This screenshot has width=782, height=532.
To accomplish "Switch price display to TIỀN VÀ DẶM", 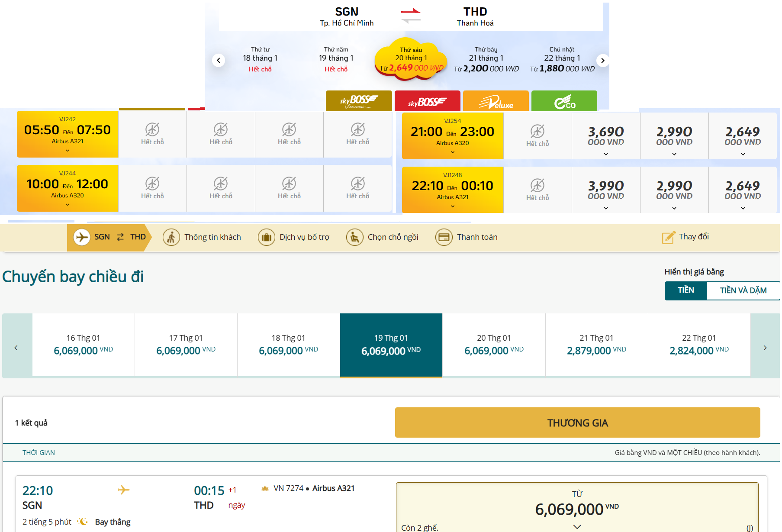I will click(x=743, y=290).
